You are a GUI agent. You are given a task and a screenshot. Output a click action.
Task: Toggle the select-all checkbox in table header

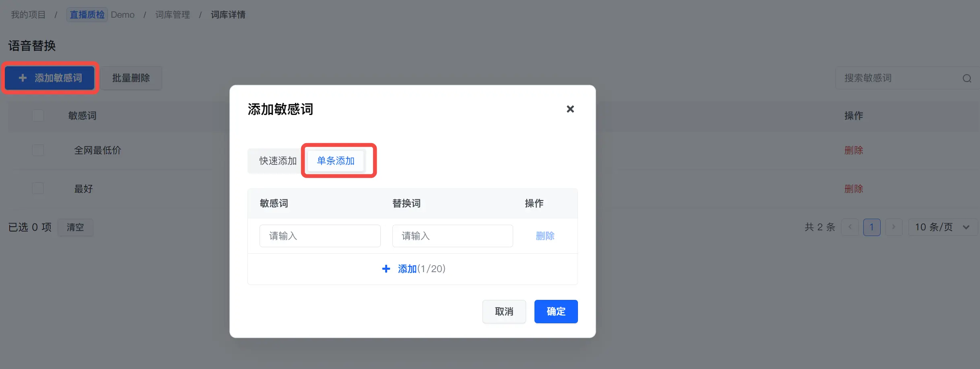pyautogui.click(x=38, y=116)
